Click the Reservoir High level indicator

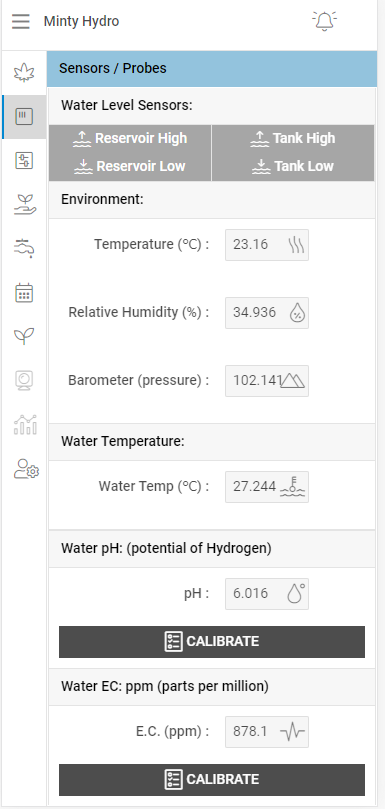tap(130, 138)
